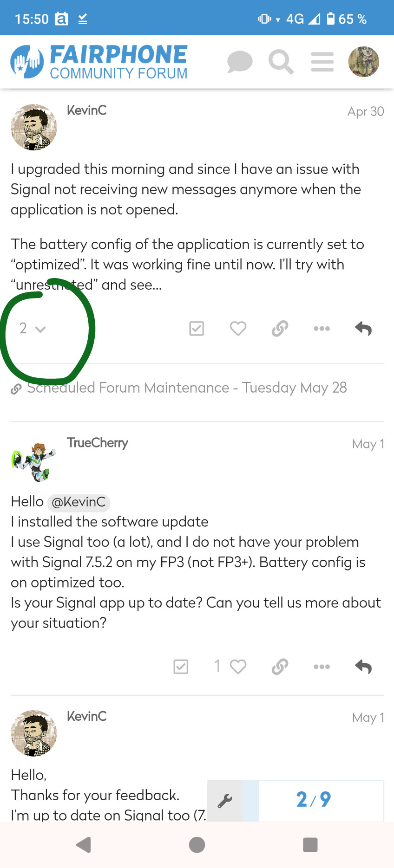The image size is (394, 868).
Task: Copy link to KevinC's Apr 30 post
Action: [280, 329]
